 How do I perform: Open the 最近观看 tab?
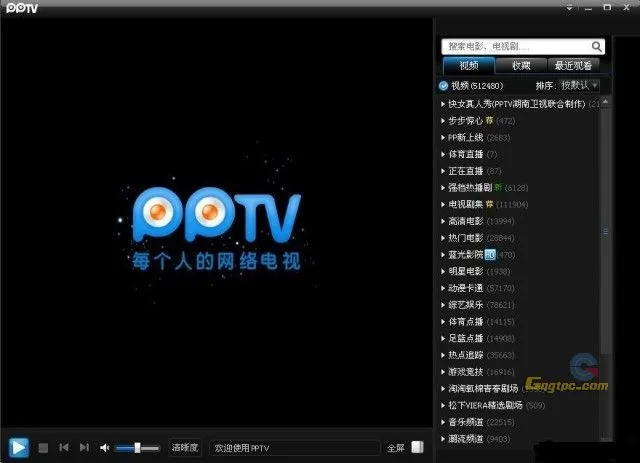[573, 65]
